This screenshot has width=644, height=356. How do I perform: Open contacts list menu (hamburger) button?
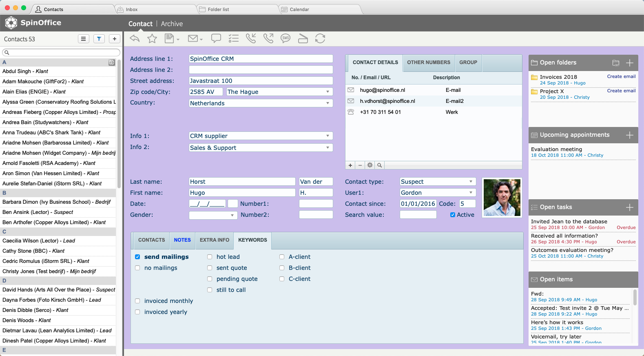click(83, 39)
